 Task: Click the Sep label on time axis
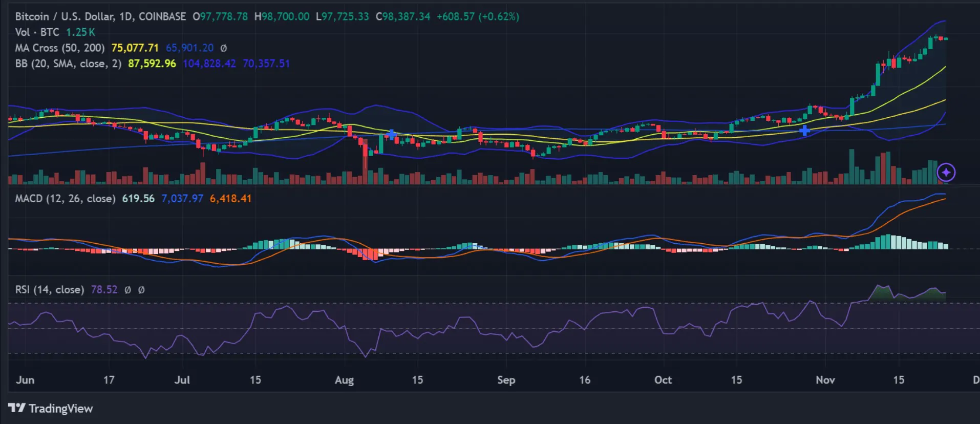click(x=506, y=380)
